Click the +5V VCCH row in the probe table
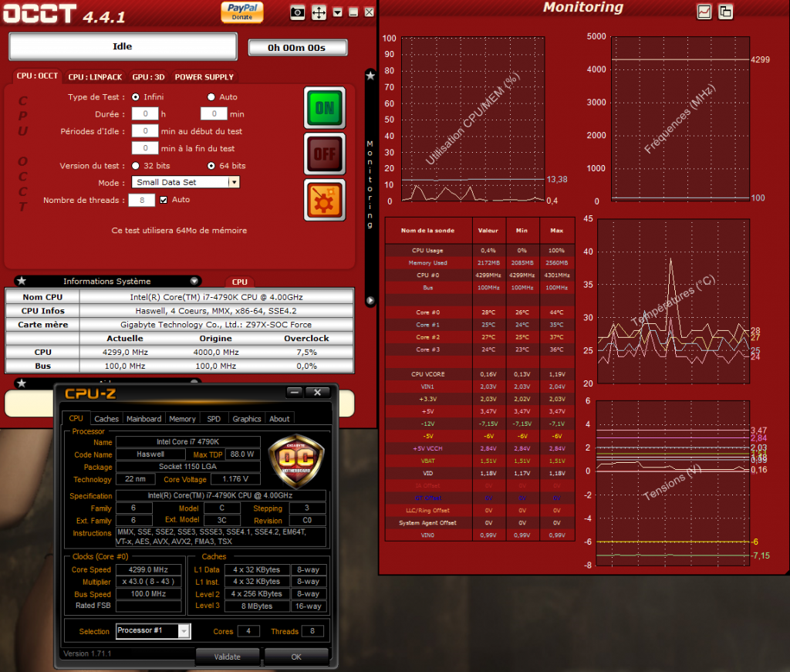The height and width of the screenshot is (672, 790). tap(480, 448)
